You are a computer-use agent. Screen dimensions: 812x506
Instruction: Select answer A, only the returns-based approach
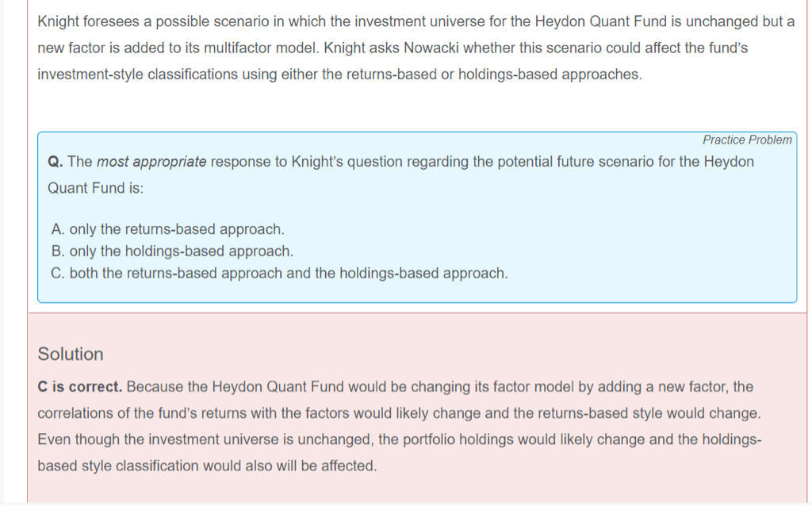(x=167, y=229)
